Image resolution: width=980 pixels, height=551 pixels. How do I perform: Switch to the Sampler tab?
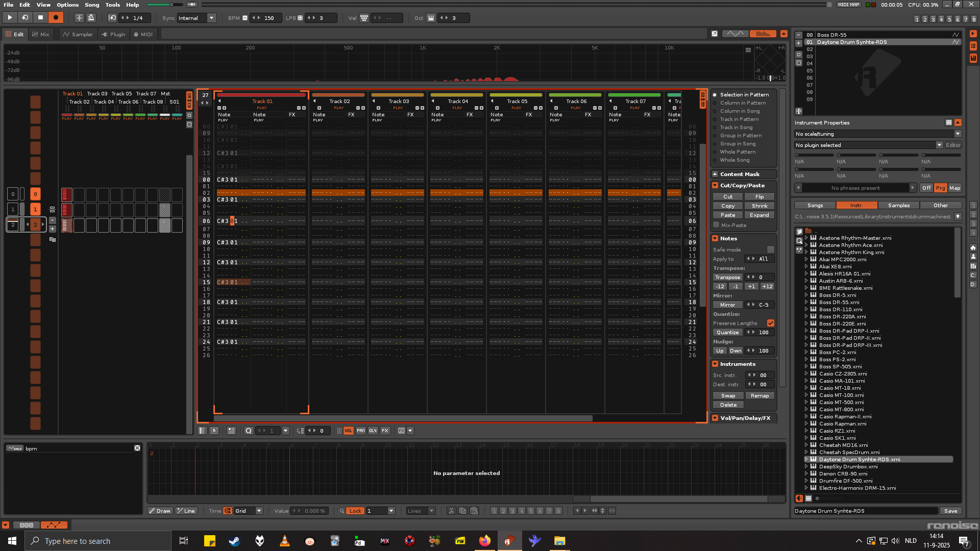(78, 34)
